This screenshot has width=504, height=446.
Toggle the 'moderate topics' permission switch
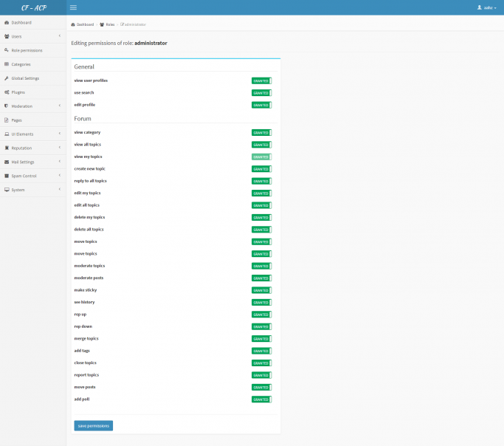(x=262, y=266)
